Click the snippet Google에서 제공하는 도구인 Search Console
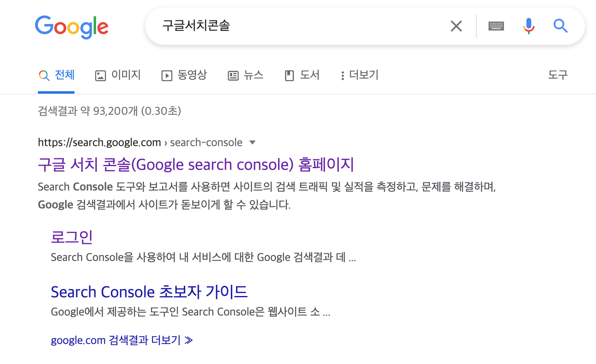 191,312
